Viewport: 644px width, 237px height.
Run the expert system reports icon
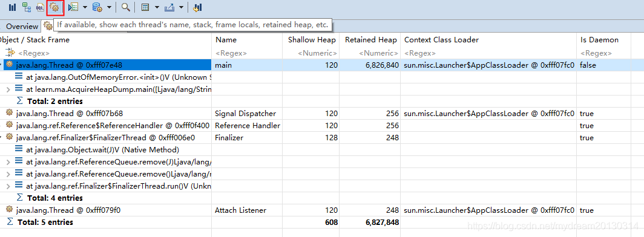pos(73,7)
